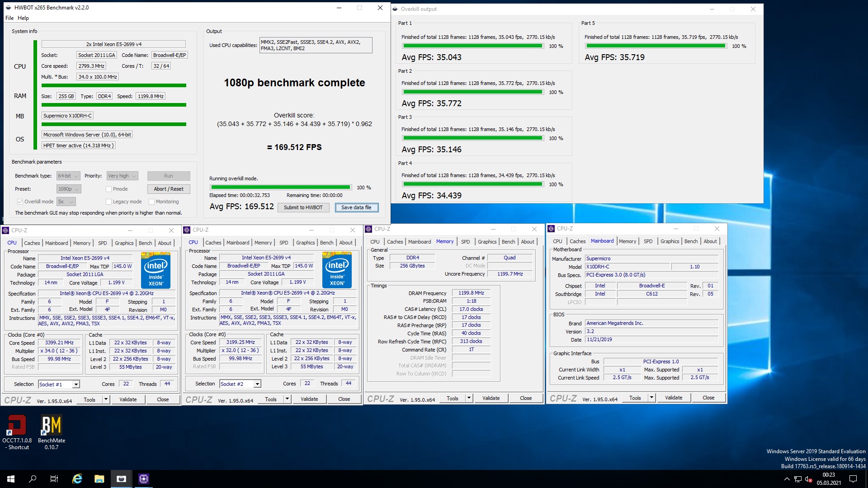
Task: Open File Explorer from the taskbar
Action: (x=99, y=479)
